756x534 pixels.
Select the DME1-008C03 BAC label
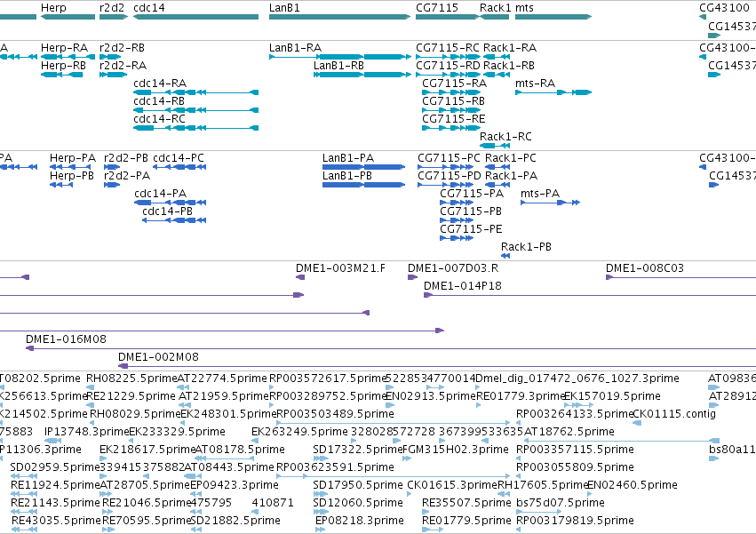click(x=645, y=268)
